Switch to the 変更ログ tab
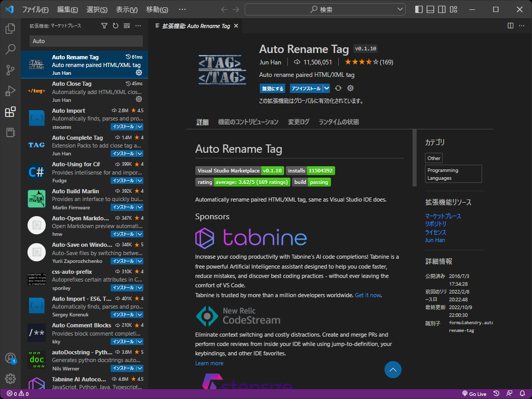Image resolution: width=532 pixels, height=399 pixels. [299, 122]
